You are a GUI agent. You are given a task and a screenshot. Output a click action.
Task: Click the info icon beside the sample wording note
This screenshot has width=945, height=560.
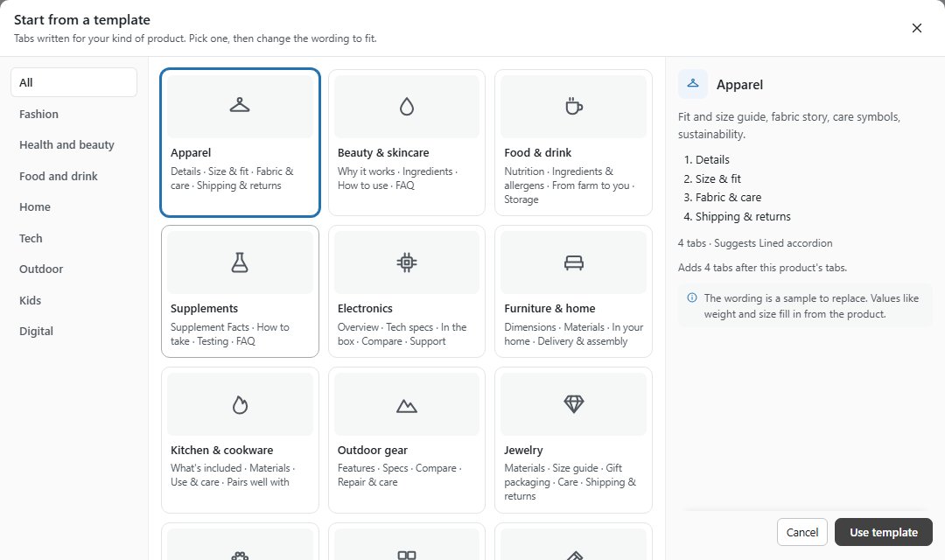click(692, 297)
